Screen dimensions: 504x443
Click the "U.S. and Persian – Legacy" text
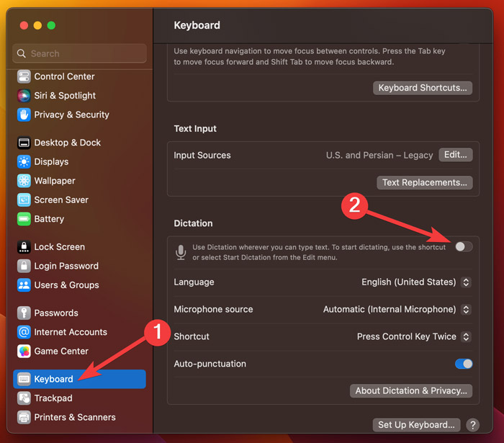379,156
